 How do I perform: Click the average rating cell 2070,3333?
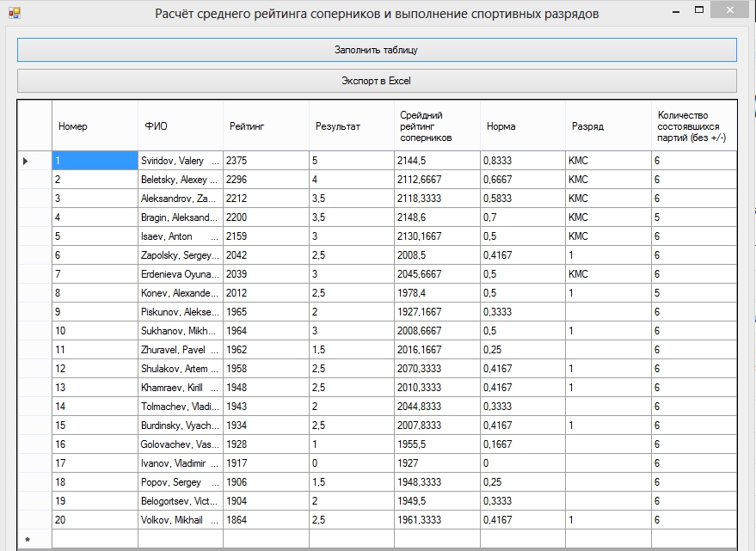pos(437,368)
